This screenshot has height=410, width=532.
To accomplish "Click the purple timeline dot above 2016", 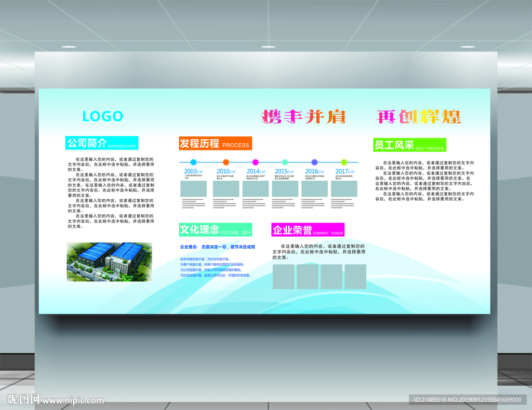I will (x=314, y=162).
